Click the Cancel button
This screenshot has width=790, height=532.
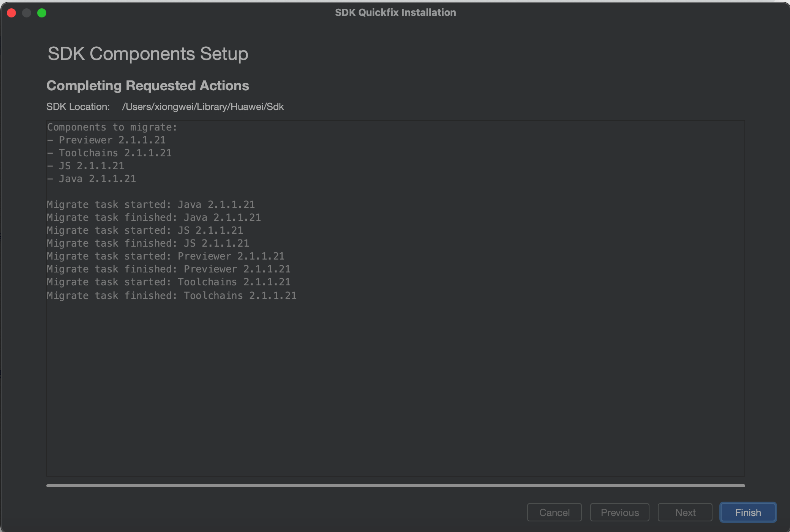554,513
